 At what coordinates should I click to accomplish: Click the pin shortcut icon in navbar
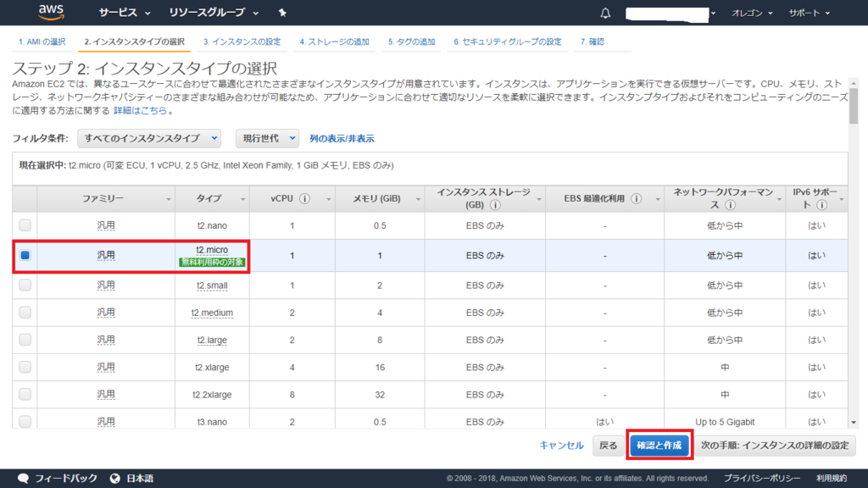click(282, 13)
